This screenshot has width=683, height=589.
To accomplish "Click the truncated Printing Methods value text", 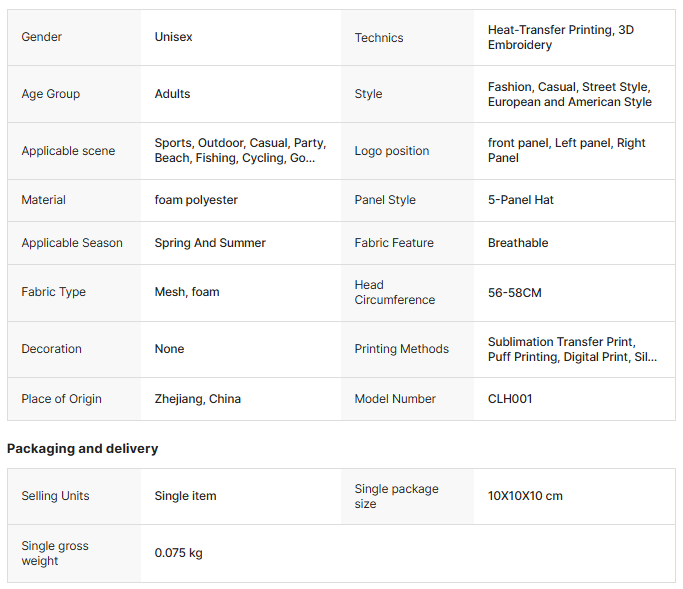I will 572,349.
